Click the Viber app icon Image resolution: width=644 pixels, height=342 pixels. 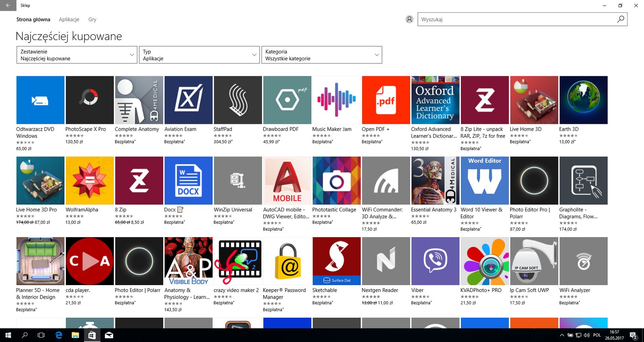435,261
